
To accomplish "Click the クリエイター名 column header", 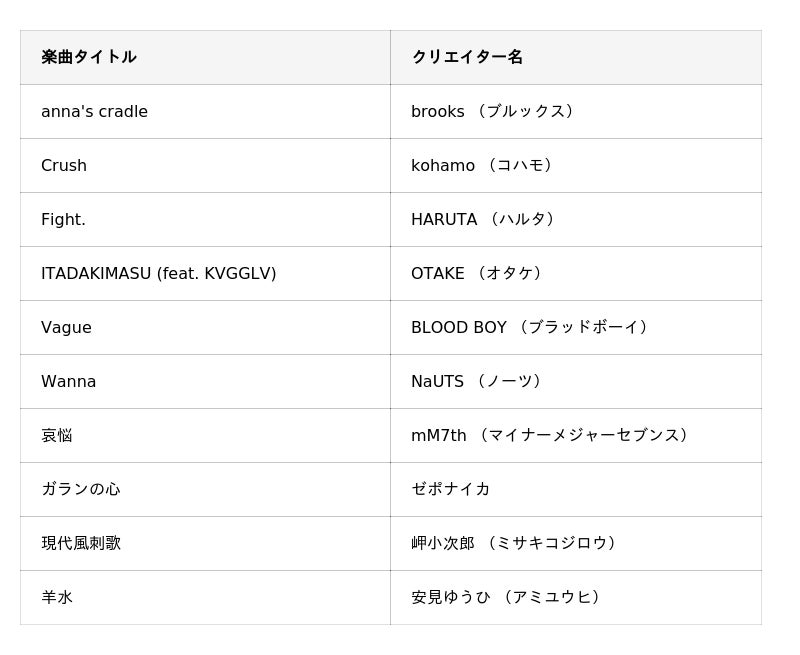I will (x=467, y=57).
